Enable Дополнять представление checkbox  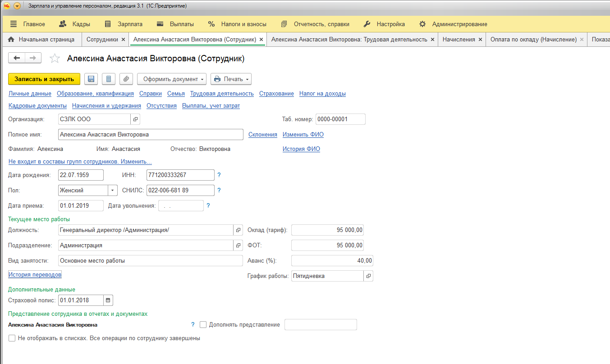[x=203, y=325]
